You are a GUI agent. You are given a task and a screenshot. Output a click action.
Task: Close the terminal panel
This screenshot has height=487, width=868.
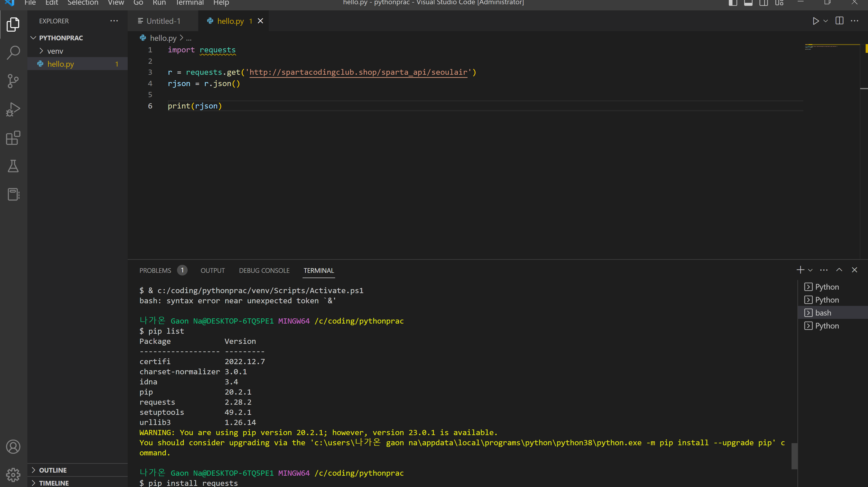pos(855,270)
